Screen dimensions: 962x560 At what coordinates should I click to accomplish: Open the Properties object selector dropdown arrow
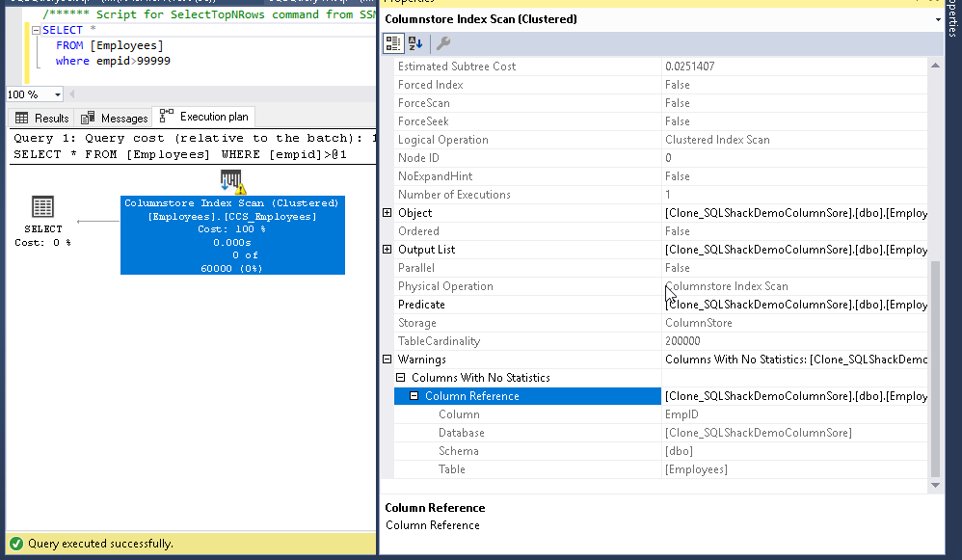click(x=938, y=19)
